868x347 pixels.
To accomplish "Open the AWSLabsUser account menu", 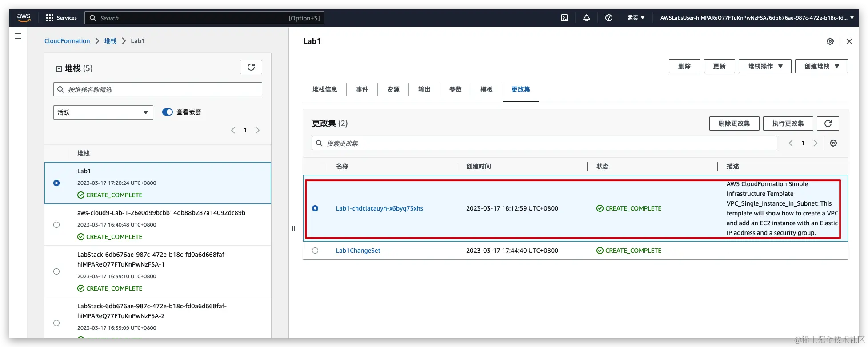I will 757,18.
